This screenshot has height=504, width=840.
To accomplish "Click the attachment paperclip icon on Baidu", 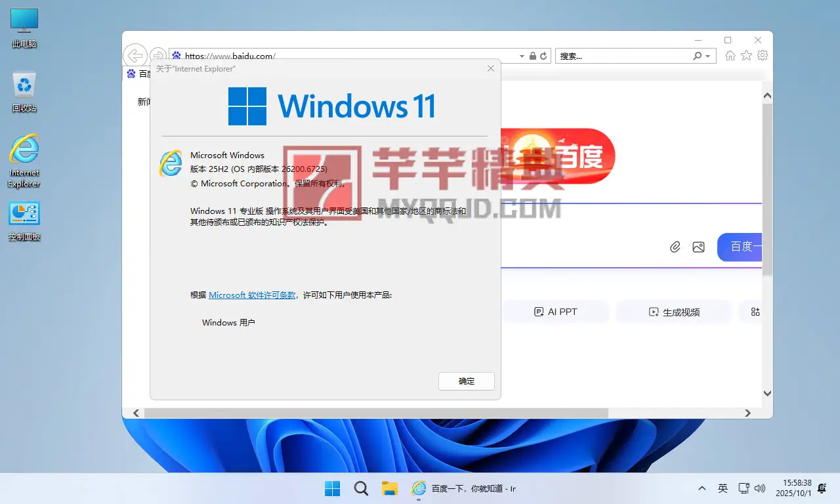I will click(675, 247).
